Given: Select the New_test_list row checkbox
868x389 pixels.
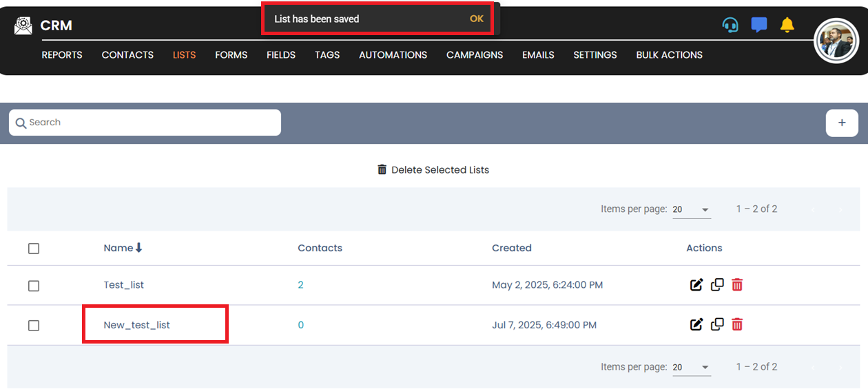Looking at the screenshot, I should (x=34, y=326).
